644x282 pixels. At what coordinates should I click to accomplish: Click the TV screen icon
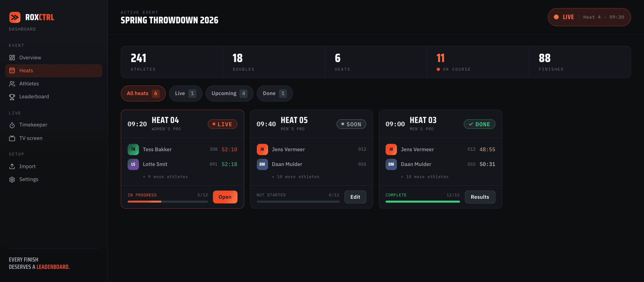point(12,138)
